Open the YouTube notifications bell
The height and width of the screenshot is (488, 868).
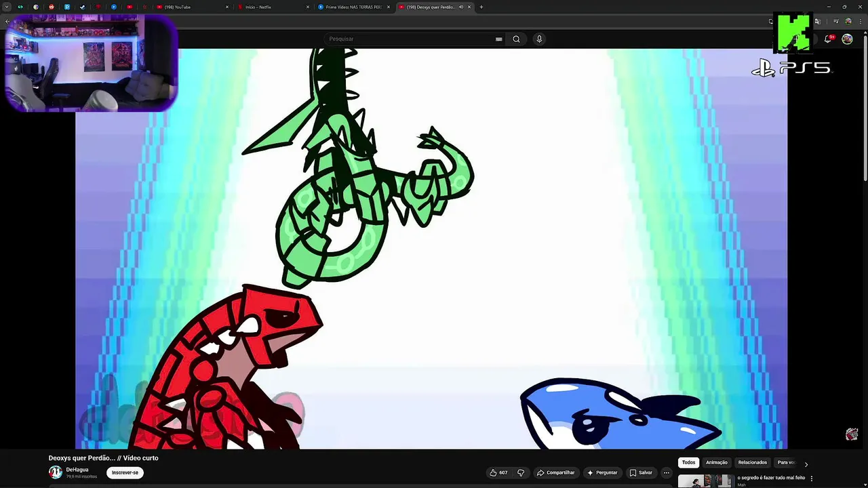click(828, 39)
